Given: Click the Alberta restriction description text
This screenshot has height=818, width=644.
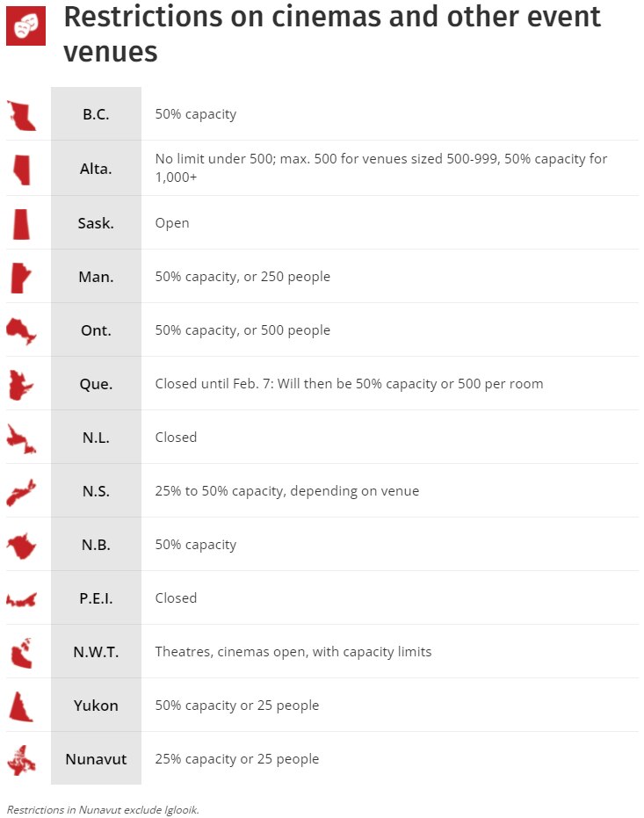Looking at the screenshot, I should click(x=381, y=167).
